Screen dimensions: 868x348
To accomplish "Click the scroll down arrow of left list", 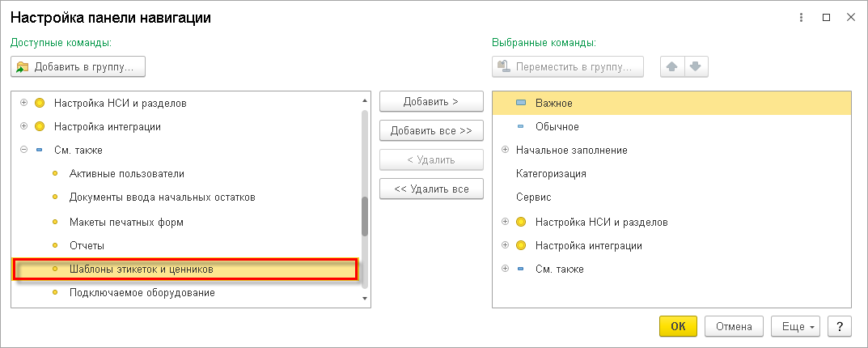I will [365, 298].
